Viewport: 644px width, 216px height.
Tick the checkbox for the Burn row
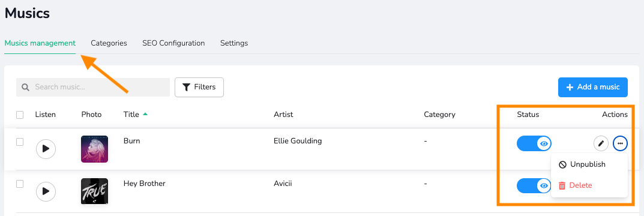click(x=20, y=142)
